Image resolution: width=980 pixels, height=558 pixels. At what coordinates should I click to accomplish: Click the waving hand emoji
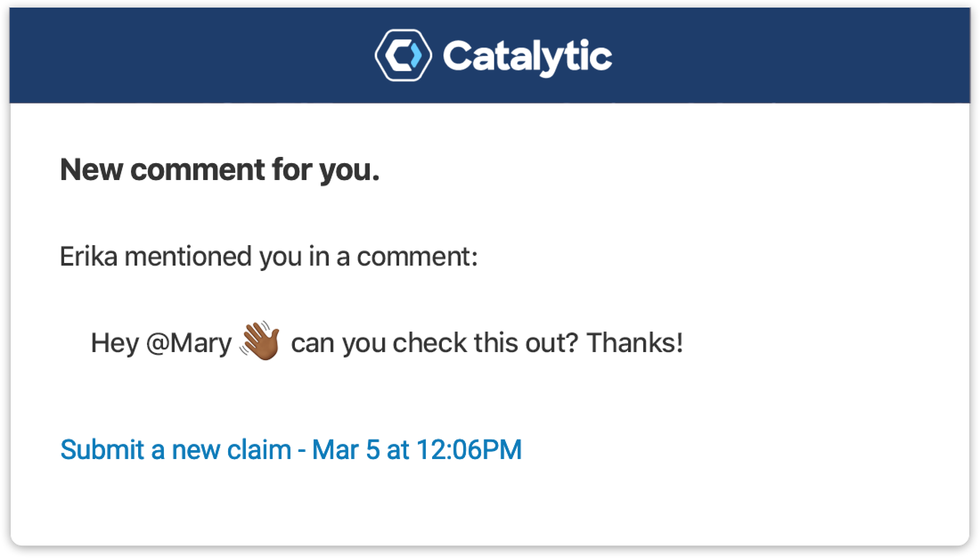tap(260, 341)
